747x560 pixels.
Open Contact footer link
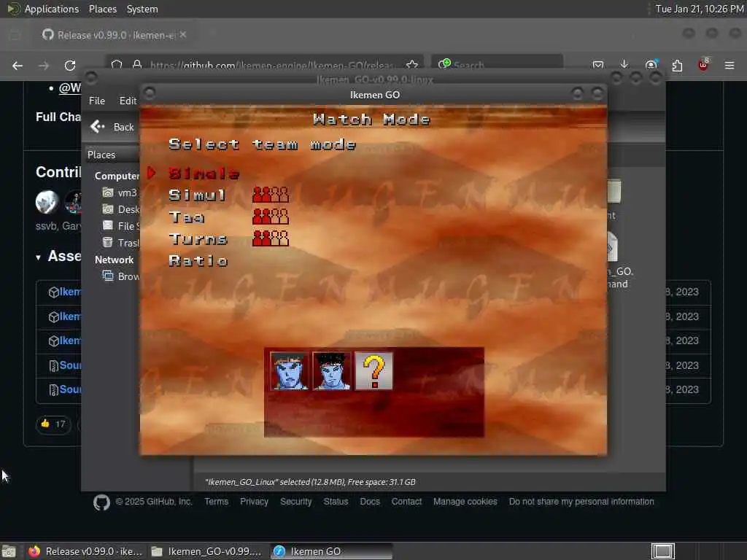(x=406, y=502)
